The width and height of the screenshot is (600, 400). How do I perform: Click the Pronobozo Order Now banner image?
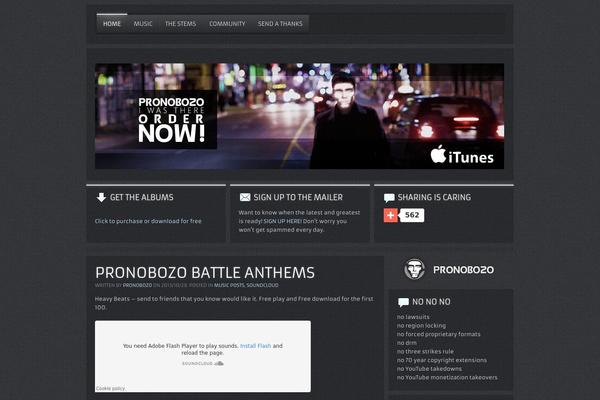299,116
